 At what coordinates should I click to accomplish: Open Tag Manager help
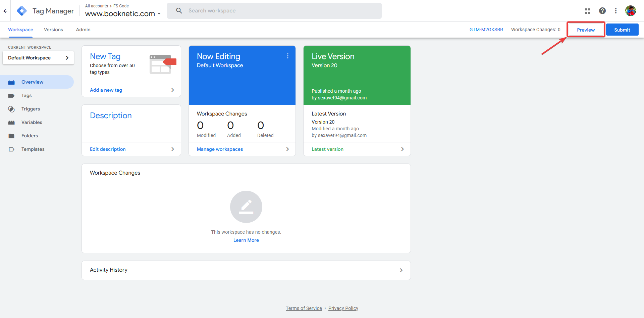tap(602, 10)
